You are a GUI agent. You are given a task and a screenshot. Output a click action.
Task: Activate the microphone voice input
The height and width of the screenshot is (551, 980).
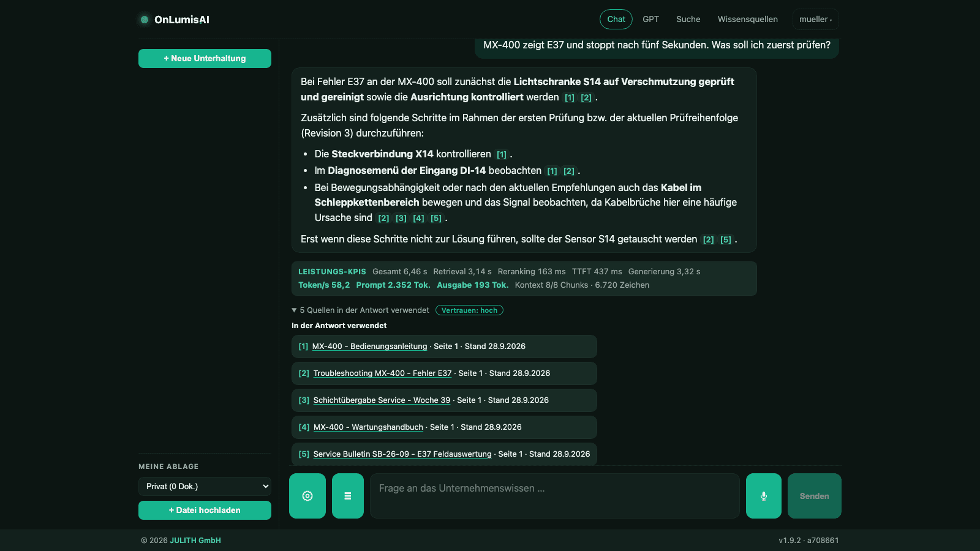click(x=764, y=496)
